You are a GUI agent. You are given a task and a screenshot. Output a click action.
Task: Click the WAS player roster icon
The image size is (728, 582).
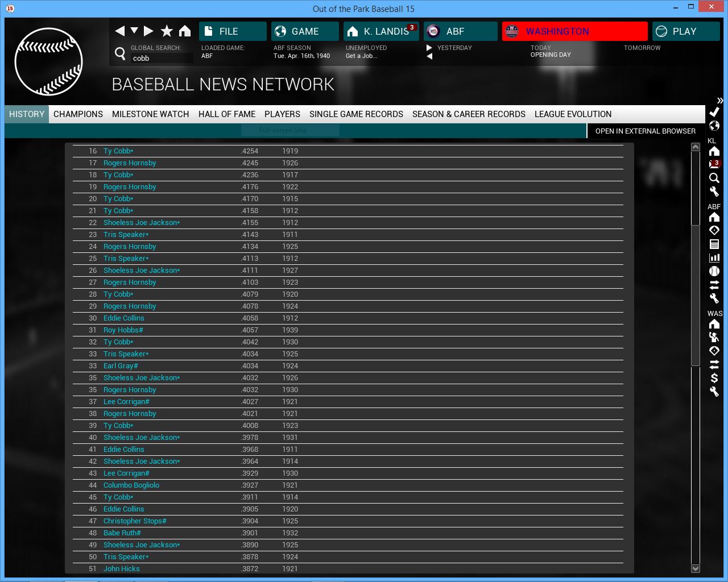click(x=714, y=337)
